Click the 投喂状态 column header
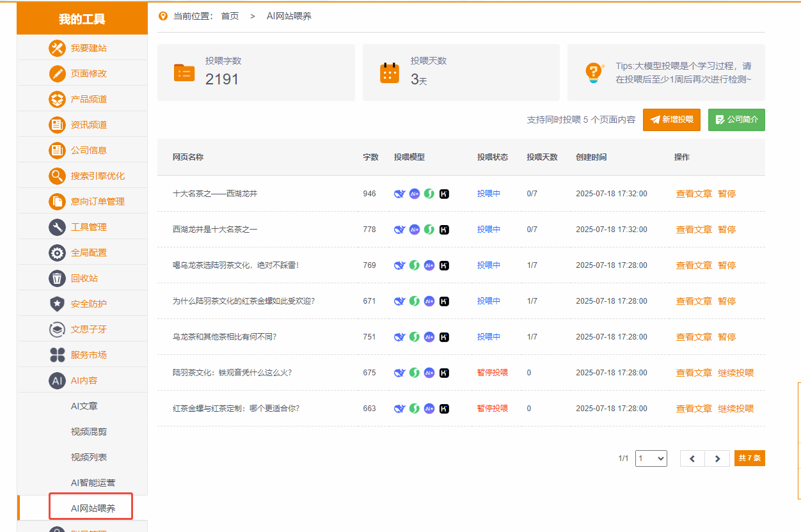801x532 pixels. click(493, 157)
